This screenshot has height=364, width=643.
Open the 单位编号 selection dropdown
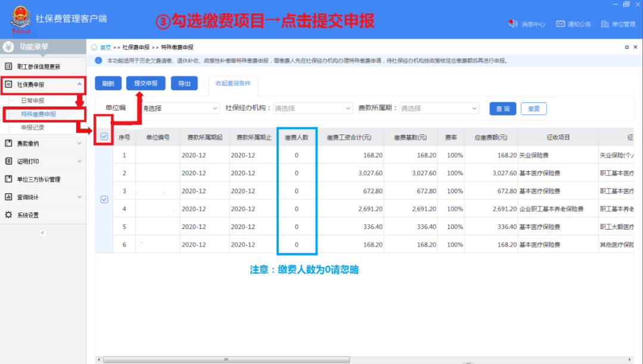pyautogui.click(x=182, y=108)
